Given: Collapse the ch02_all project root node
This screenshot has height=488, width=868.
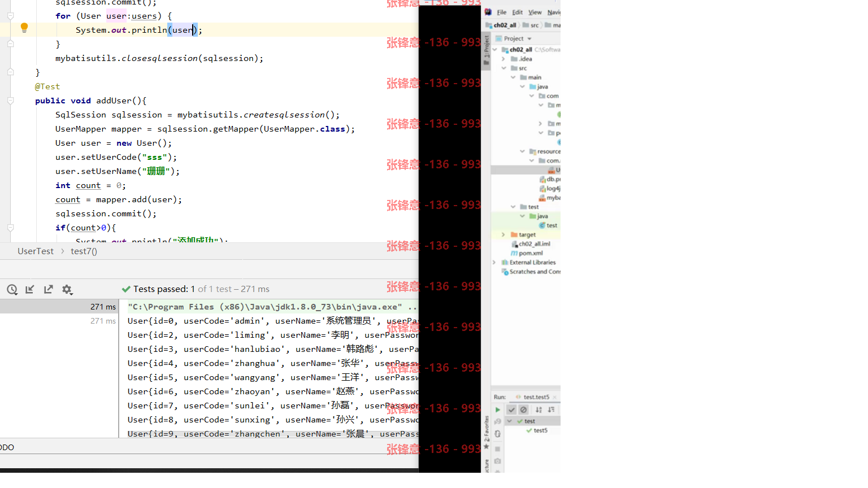Looking at the screenshot, I should (495, 50).
